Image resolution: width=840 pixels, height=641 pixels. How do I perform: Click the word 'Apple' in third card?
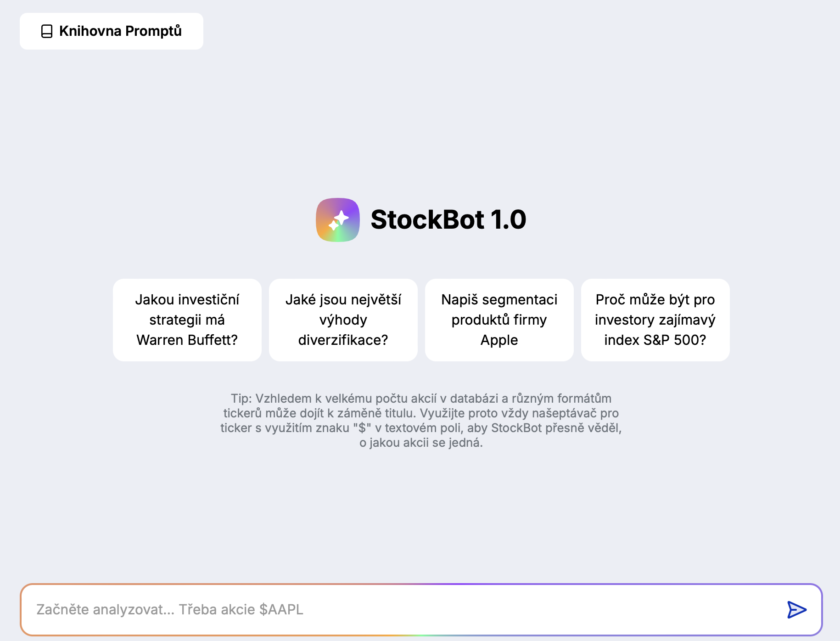pyautogui.click(x=499, y=340)
